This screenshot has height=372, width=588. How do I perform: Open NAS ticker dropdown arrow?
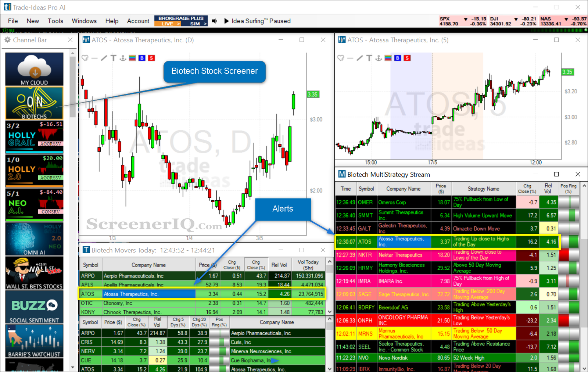tap(566, 19)
